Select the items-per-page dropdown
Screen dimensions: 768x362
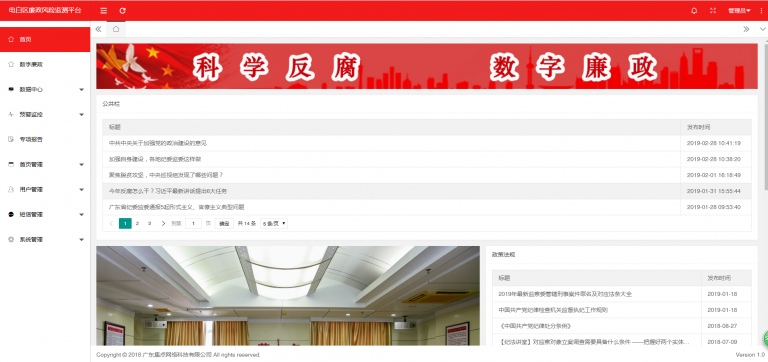(274, 223)
